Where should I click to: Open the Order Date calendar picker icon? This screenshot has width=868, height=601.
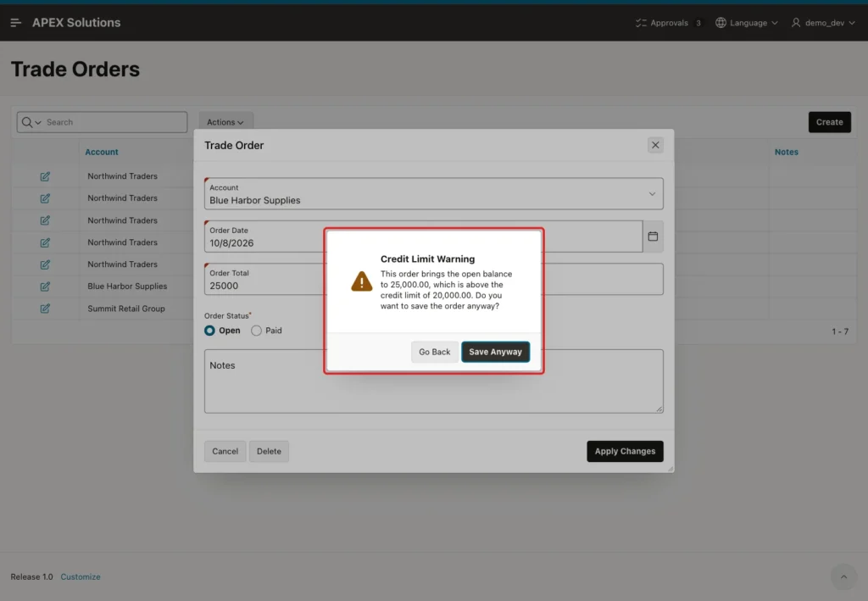pos(653,237)
